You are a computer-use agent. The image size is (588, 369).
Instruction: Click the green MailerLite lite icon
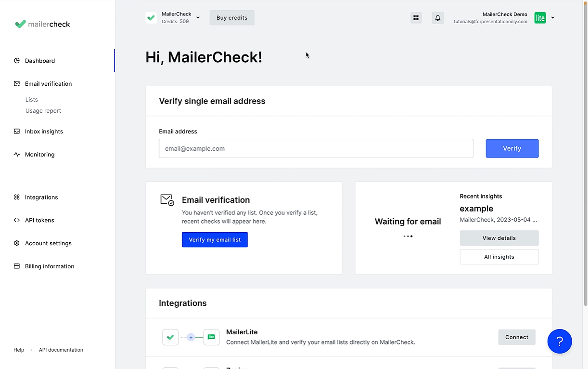pyautogui.click(x=211, y=337)
